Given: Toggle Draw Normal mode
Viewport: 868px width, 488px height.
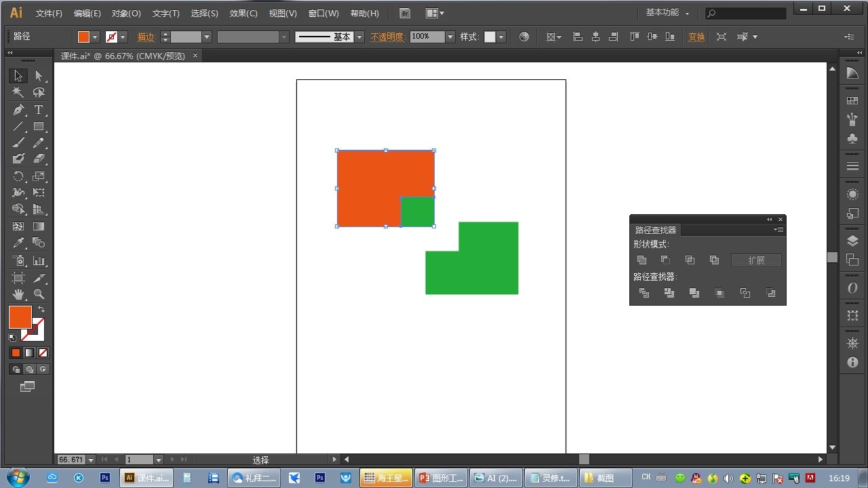Looking at the screenshot, I should (16, 369).
